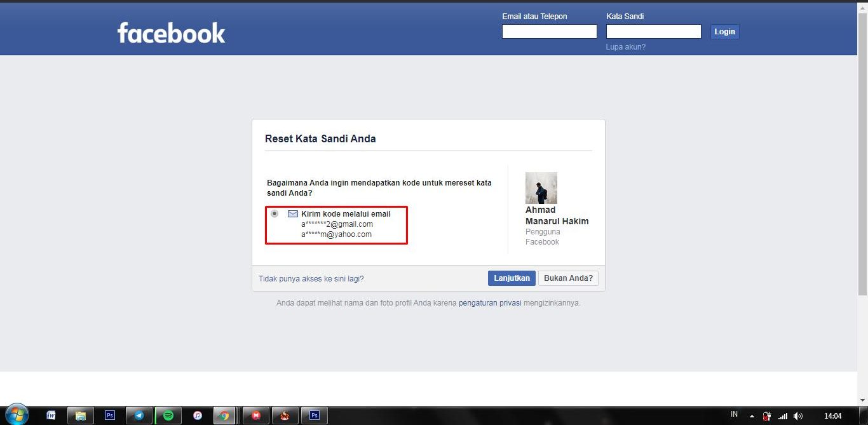Click the a*******2@gmail.com text
868x425 pixels.
click(x=337, y=224)
